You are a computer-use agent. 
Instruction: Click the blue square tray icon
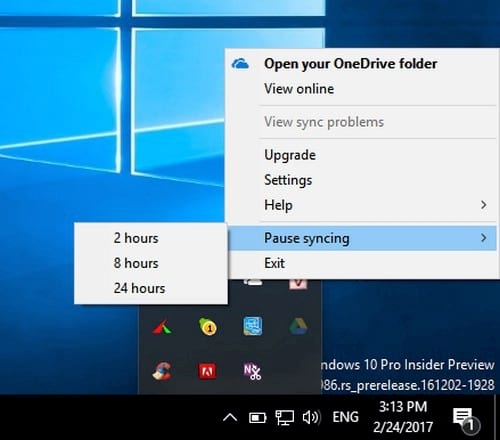253,326
